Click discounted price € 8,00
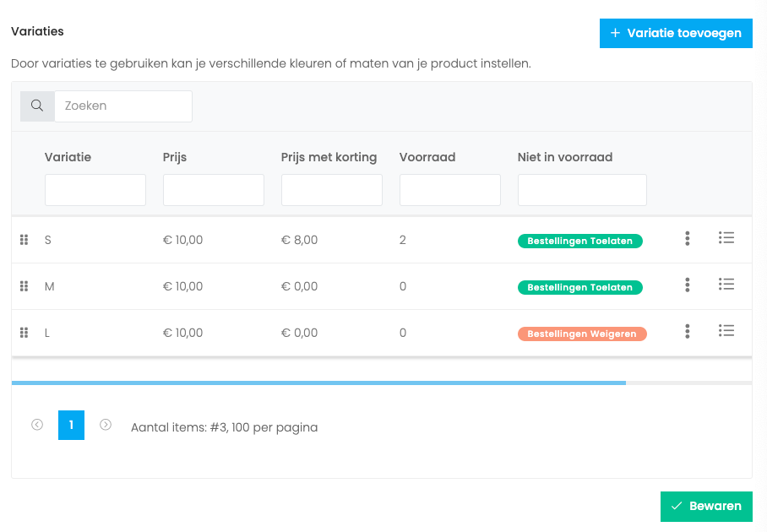This screenshot has height=532, width=767. [x=299, y=240]
